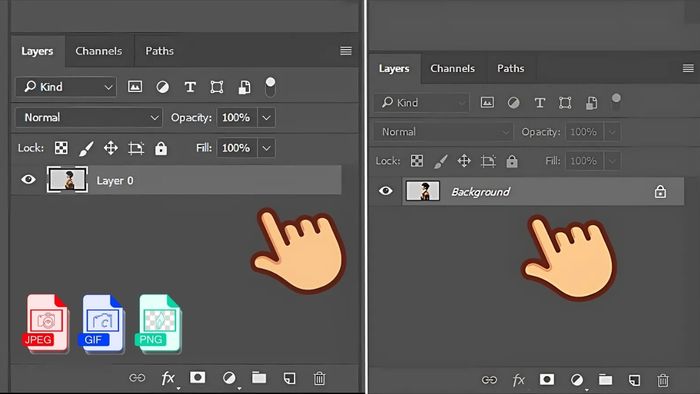Create adjustment layer in right panel
The height and width of the screenshot is (394, 700).
pos(577,380)
